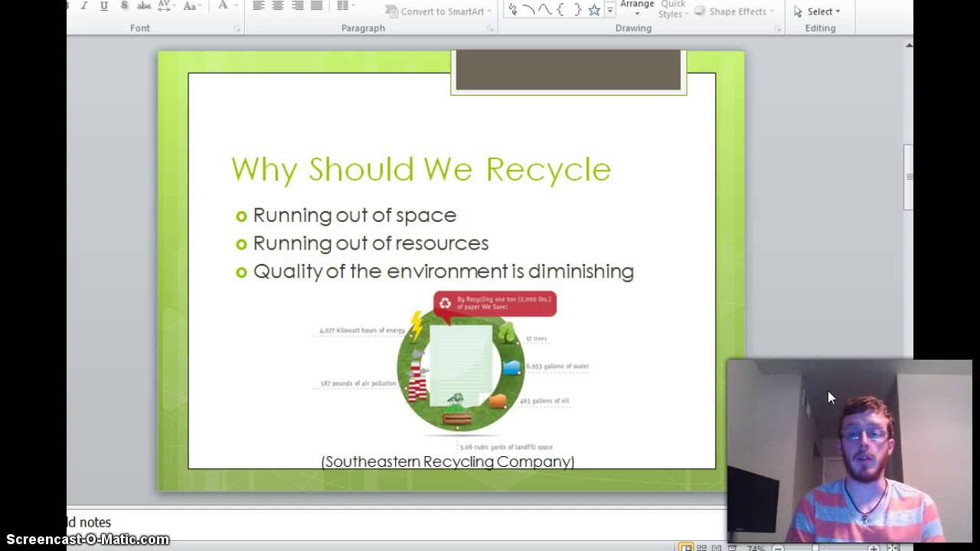Click bullet Quality of the environment is diminishing
Viewport: 980px width, 551px height.
(x=443, y=272)
